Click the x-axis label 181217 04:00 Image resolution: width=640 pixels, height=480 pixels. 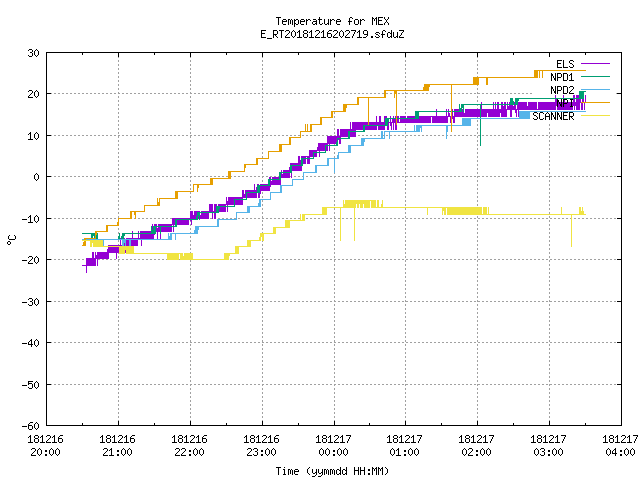(x=620, y=446)
